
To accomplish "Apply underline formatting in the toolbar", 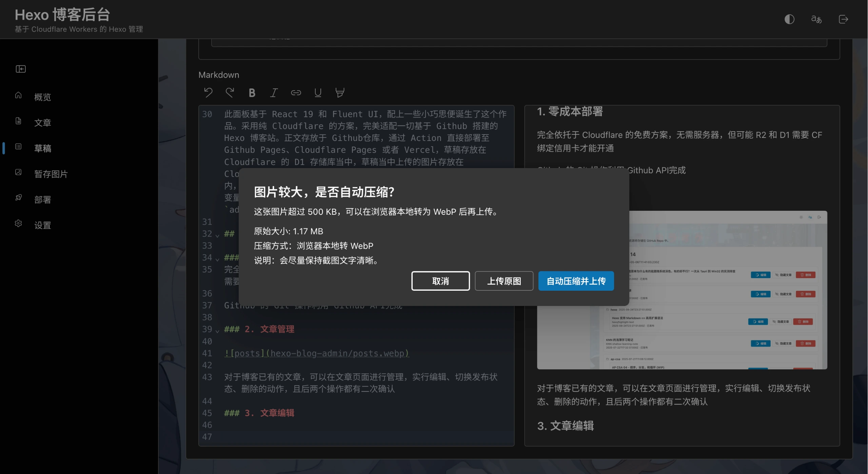I will (318, 92).
